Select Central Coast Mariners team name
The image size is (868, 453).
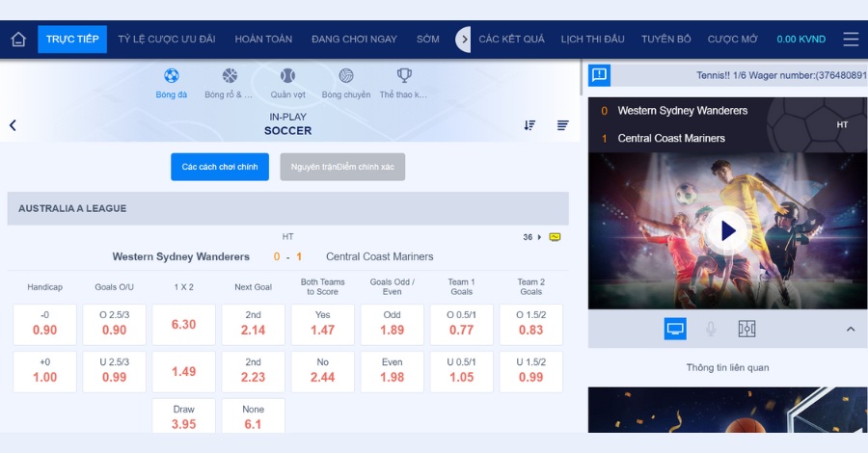coord(380,256)
